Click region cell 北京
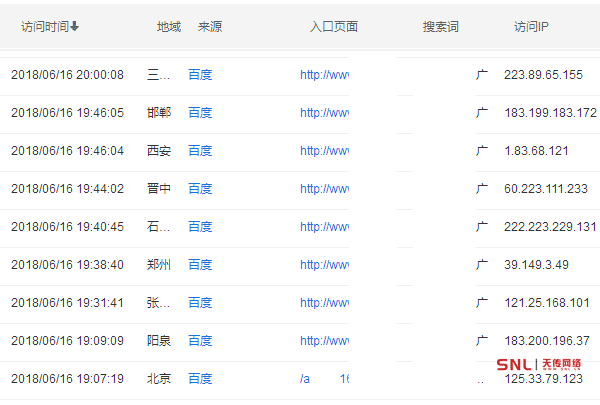Viewport: 600px width, 405px height. [159, 379]
